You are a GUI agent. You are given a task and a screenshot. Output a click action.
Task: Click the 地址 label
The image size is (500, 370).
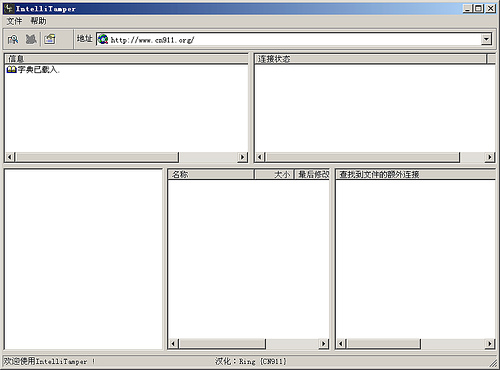tap(84, 39)
